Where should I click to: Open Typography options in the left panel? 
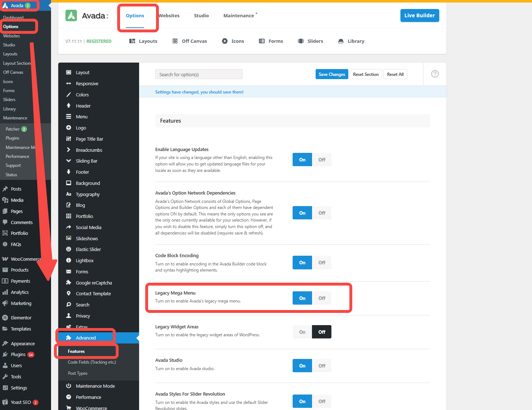[87, 194]
